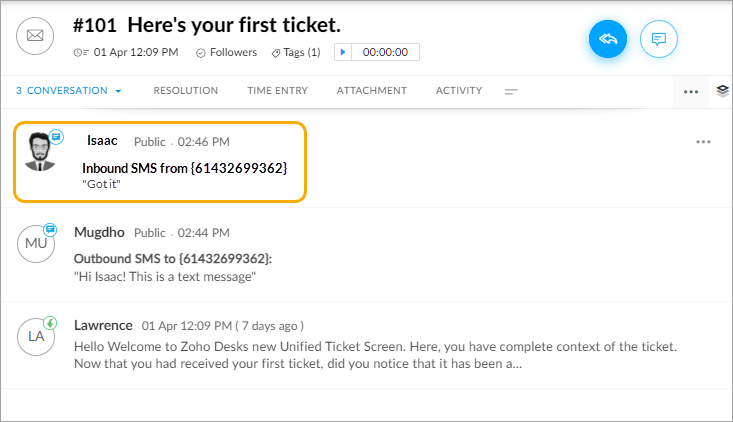Open the Attachment tab
The image size is (733, 422).
tap(372, 91)
